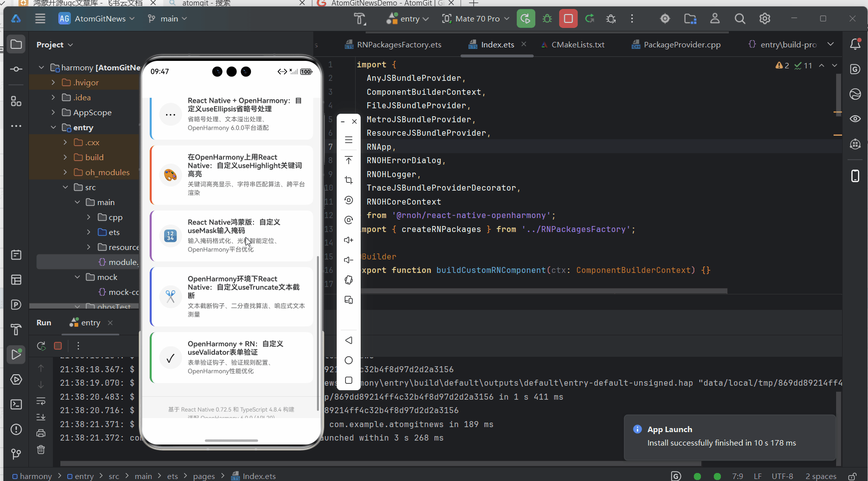Open main branch dropdown
The width and height of the screenshot is (868, 481).
(x=167, y=19)
